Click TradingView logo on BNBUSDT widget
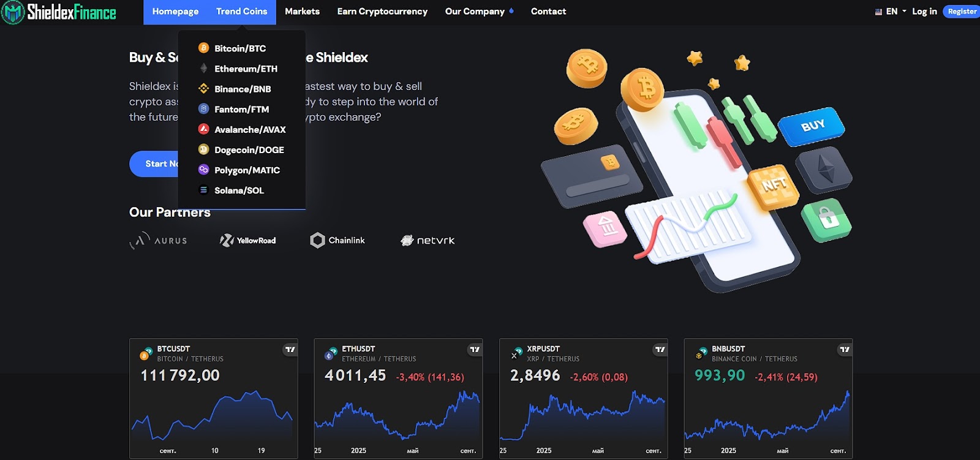 (x=845, y=350)
